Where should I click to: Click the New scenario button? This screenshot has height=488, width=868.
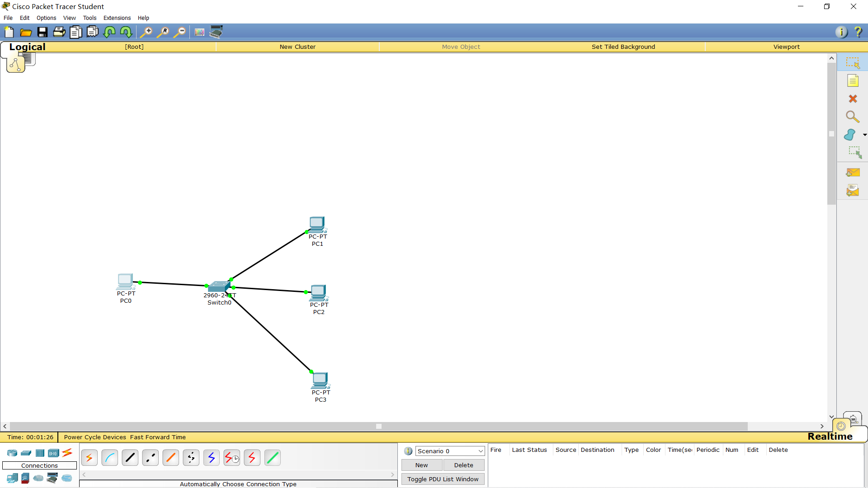[421, 465]
